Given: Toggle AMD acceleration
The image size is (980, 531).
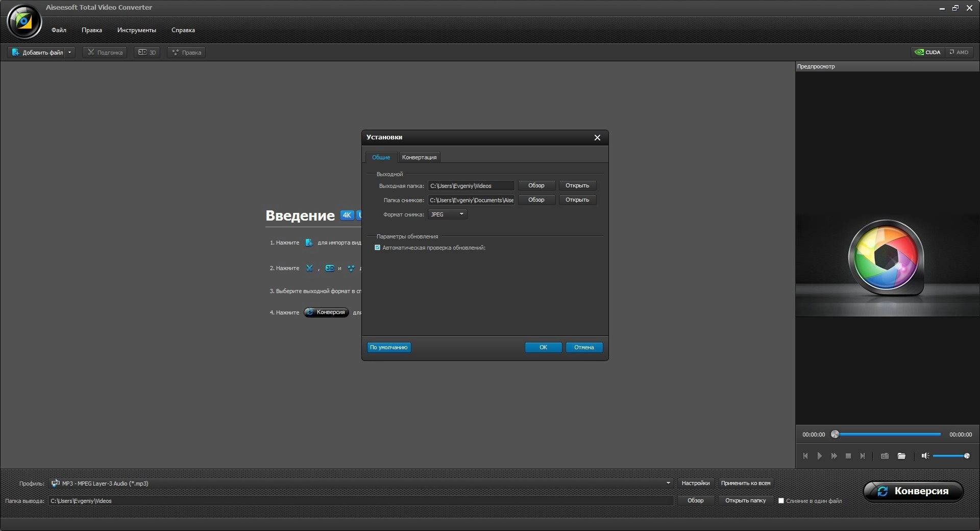Looking at the screenshot, I should point(959,52).
